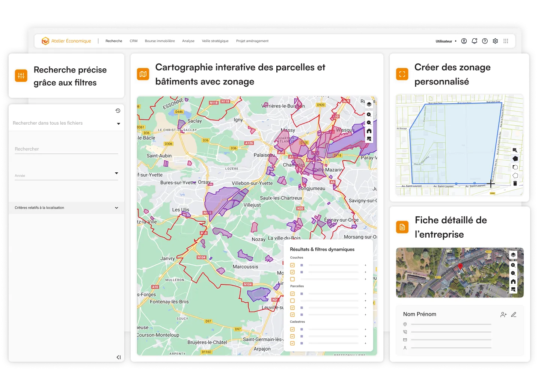Expand last Parcelles row plus sign
The width and height of the screenshot is (538, 392).
(x=365, y=315)
